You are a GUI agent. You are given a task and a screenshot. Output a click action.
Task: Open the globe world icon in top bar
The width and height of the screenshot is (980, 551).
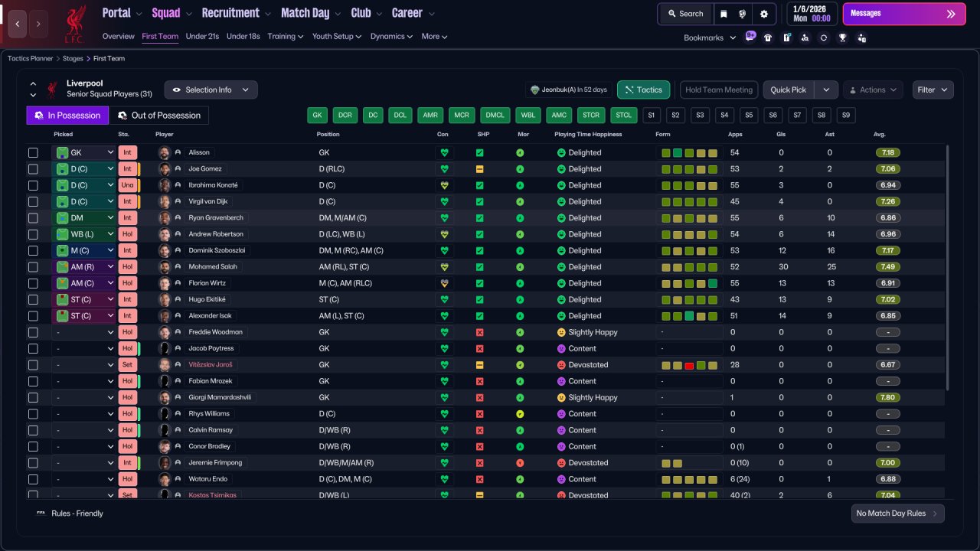[743, 14]
